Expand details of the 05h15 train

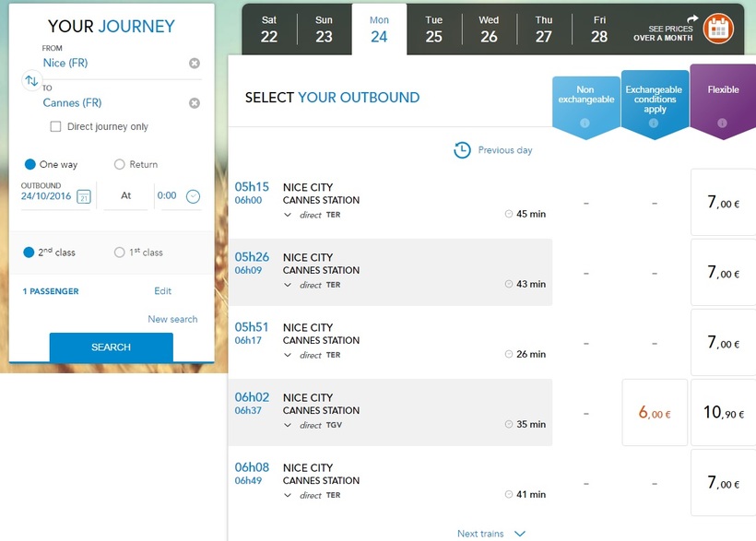point(288,215)
